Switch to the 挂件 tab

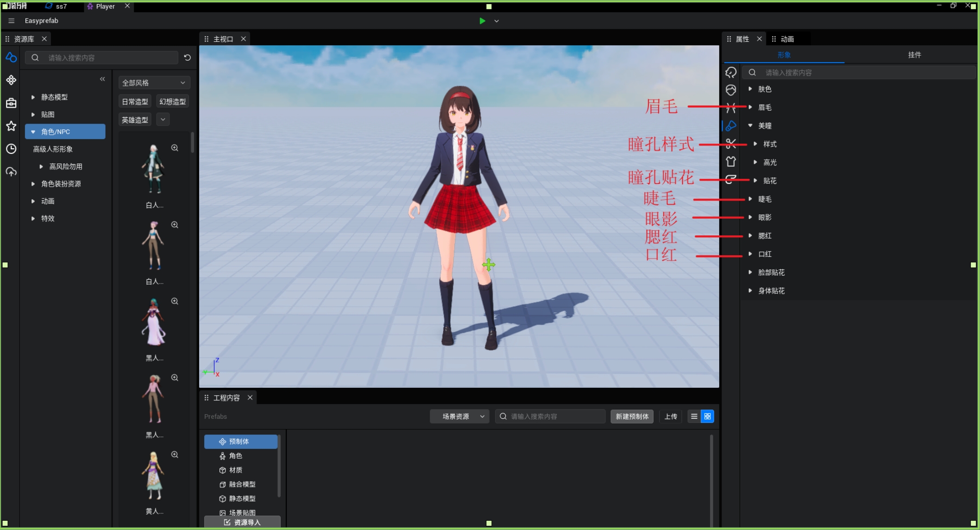[914, 55]
